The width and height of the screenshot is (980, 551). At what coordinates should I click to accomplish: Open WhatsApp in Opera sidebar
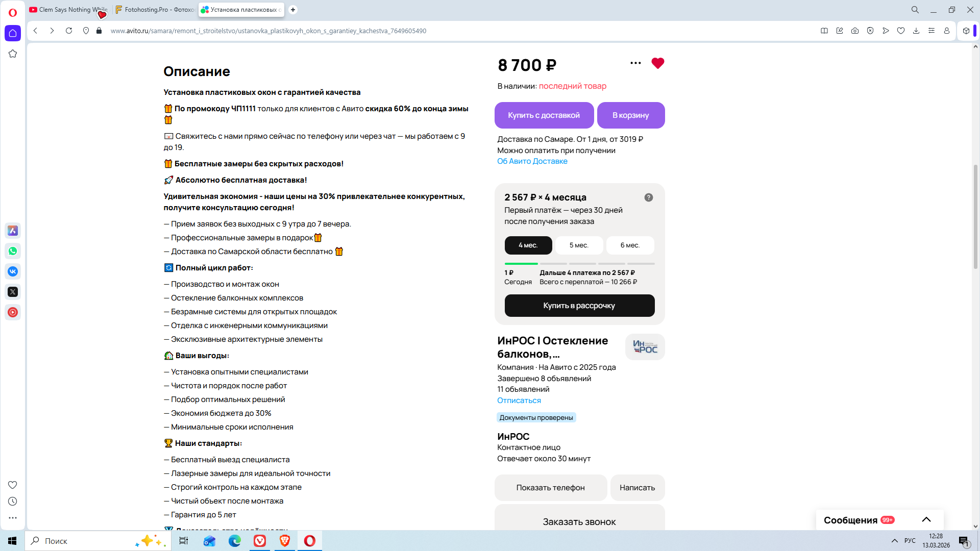click(x=13, y=251)
